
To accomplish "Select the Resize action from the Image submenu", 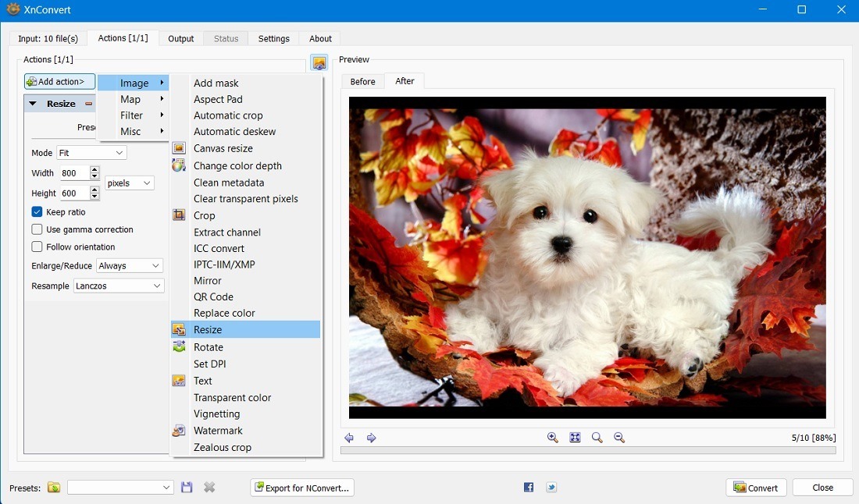I will coord(208,329).
